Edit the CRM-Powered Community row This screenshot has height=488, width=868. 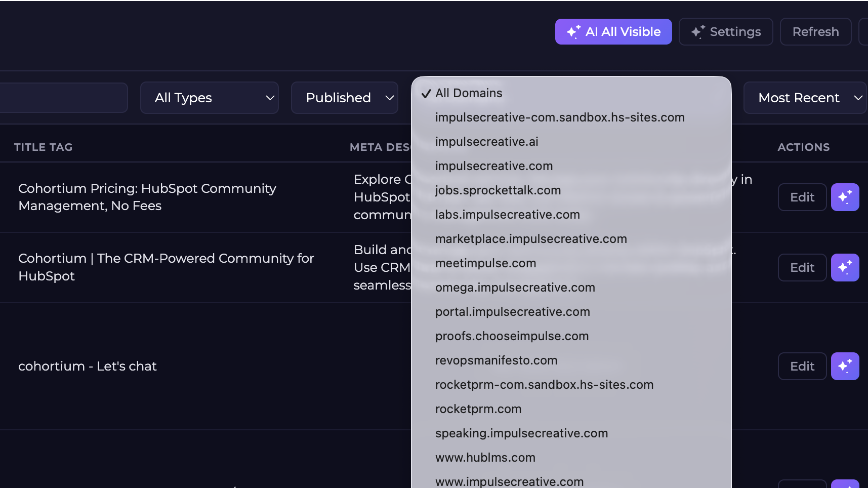coord(802,268)
